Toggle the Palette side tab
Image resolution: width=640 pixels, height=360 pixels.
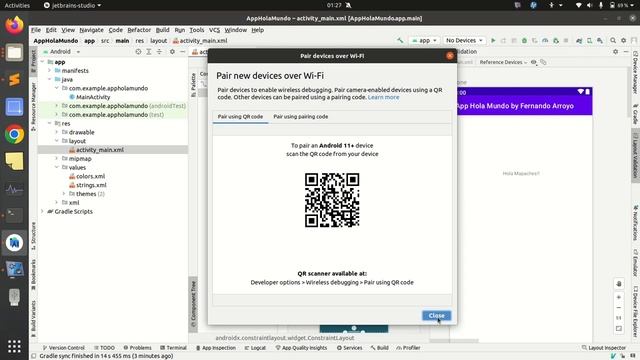point(193,85)
